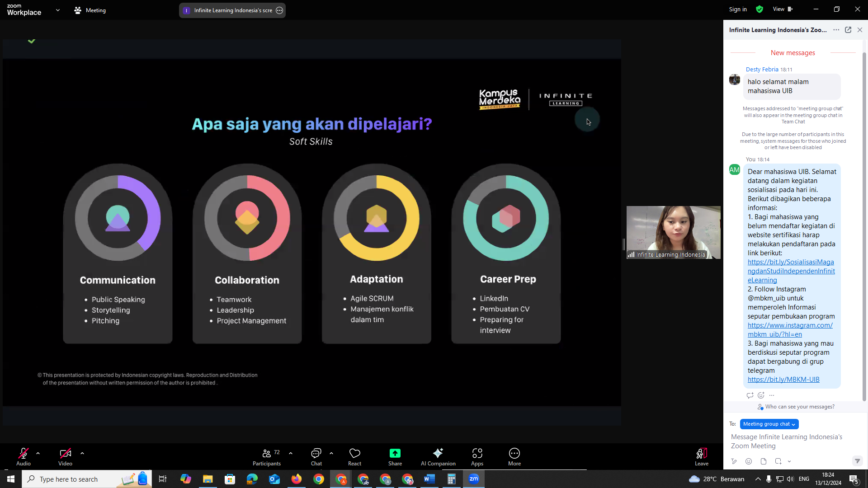Attach a file in chat composer
The height and width of the screenshot is (488, 868).
(764, 461)
